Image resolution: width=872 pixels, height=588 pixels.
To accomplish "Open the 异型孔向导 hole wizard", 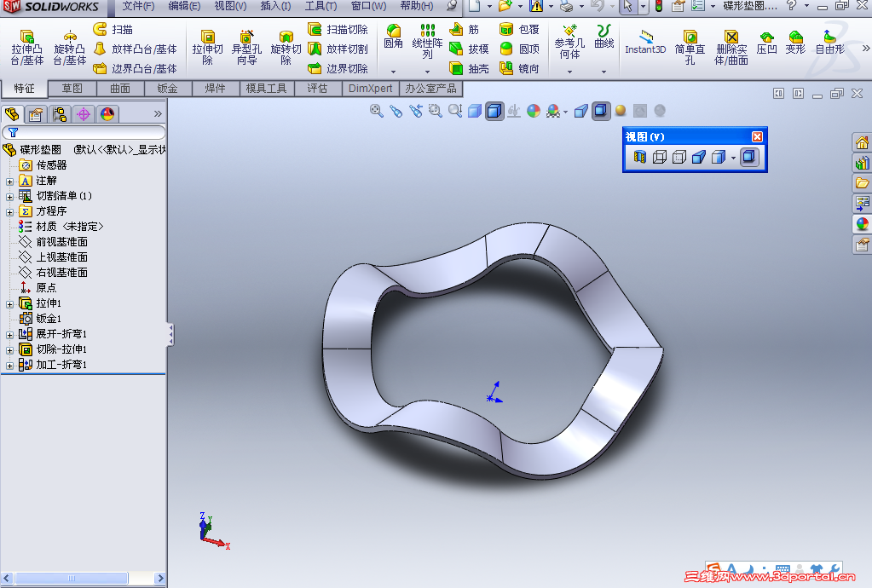I will click(x=246, y=47).
